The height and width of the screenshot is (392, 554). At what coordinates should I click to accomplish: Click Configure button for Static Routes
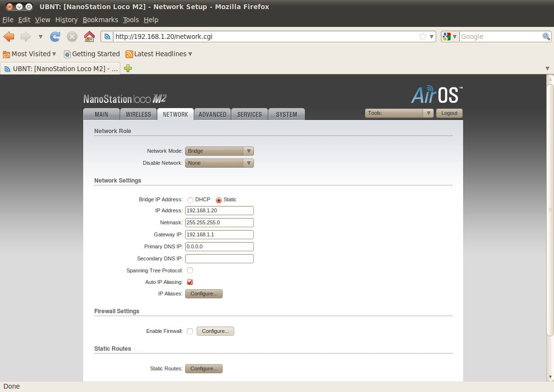pyautogui.click(x=204, y=368)
